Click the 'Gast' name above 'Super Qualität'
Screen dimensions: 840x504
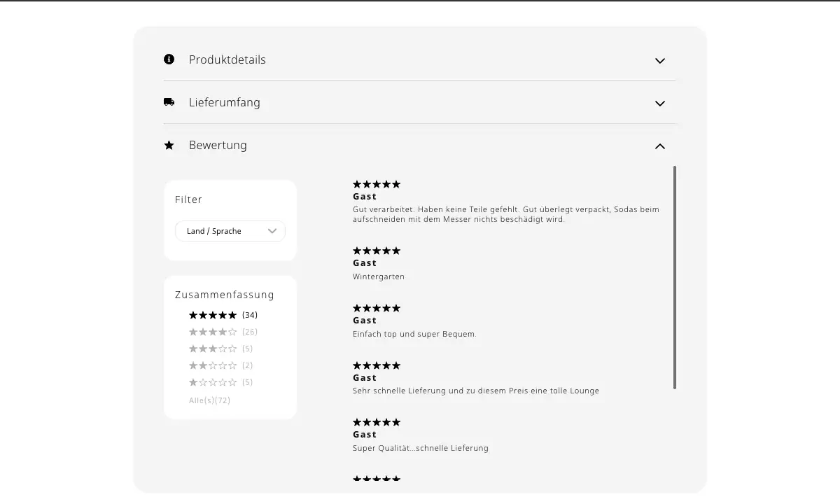point(365,435)
